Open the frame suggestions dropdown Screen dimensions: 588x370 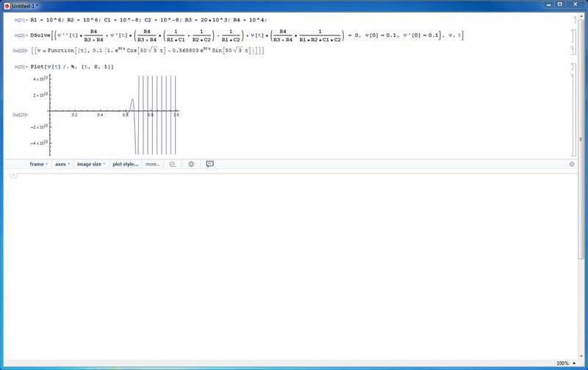point(39,164)
